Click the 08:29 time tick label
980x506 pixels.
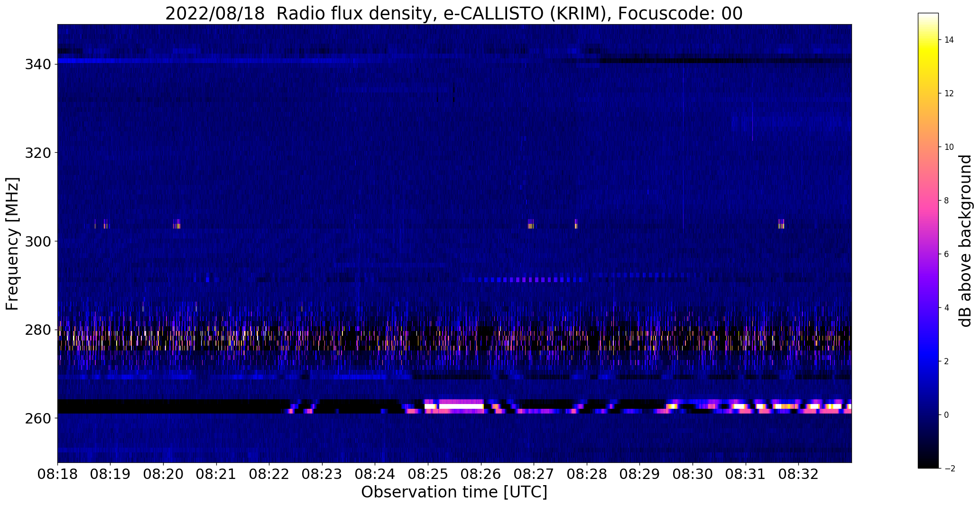click(x=640, y=474)
